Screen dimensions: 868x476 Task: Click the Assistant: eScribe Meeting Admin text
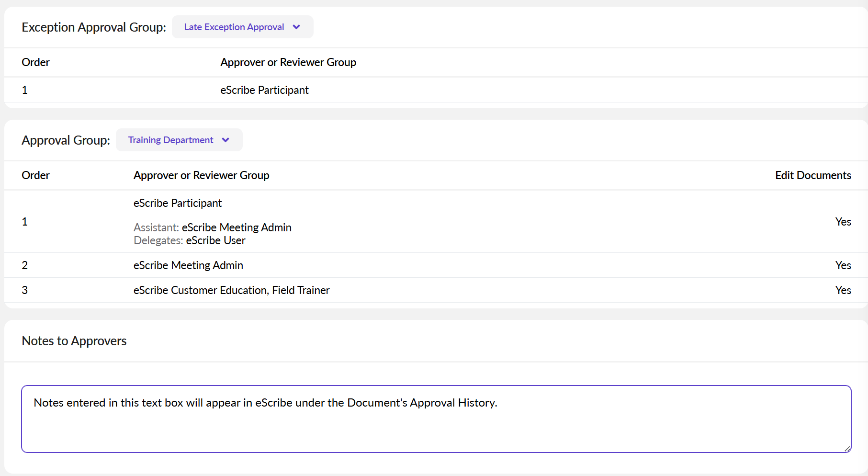(212, 227)
